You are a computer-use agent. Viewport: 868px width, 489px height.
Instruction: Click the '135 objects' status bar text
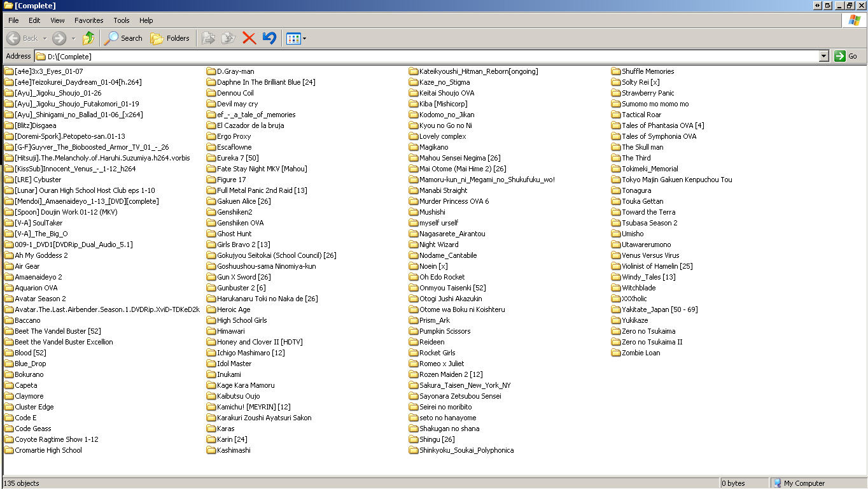[x=22, y=483]
